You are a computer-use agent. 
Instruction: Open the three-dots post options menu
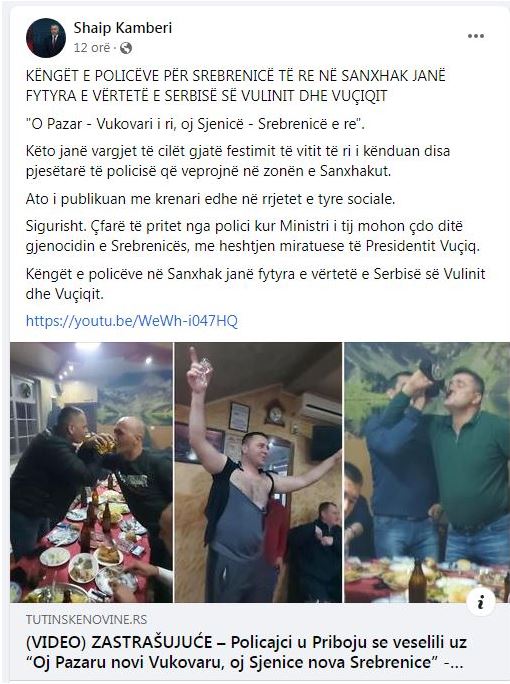pyautogui.click(x=476, y=36)
